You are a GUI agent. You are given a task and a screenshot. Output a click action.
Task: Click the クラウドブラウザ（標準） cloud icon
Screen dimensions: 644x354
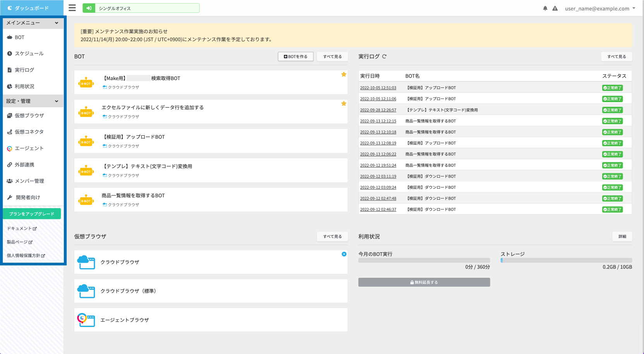pyautogui.click(x=86, y=291)
